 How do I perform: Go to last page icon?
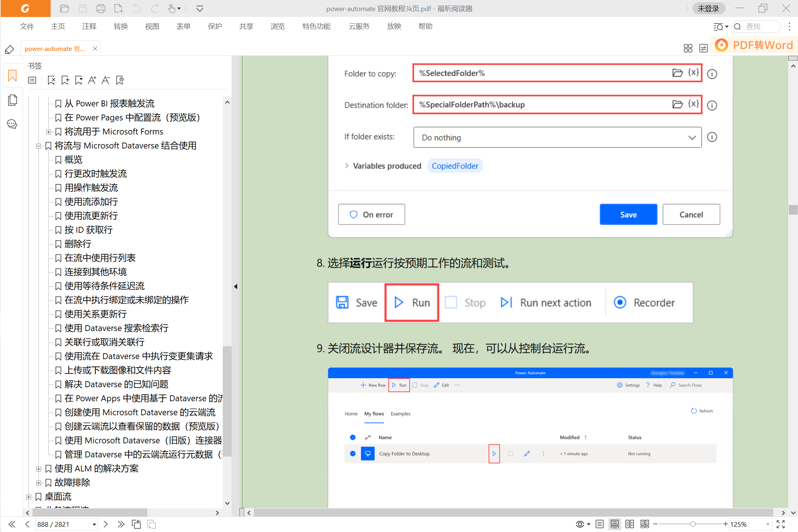click(121, 524)
